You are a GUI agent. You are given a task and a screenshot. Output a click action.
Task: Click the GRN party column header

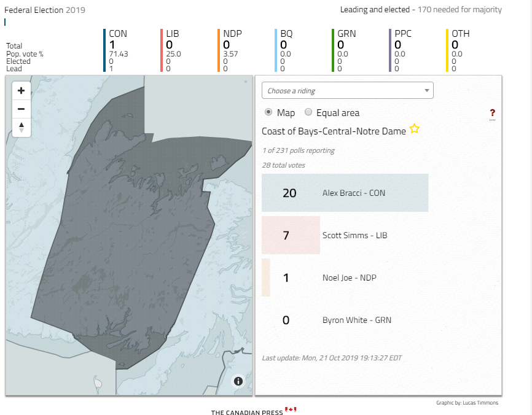[346, 34]
